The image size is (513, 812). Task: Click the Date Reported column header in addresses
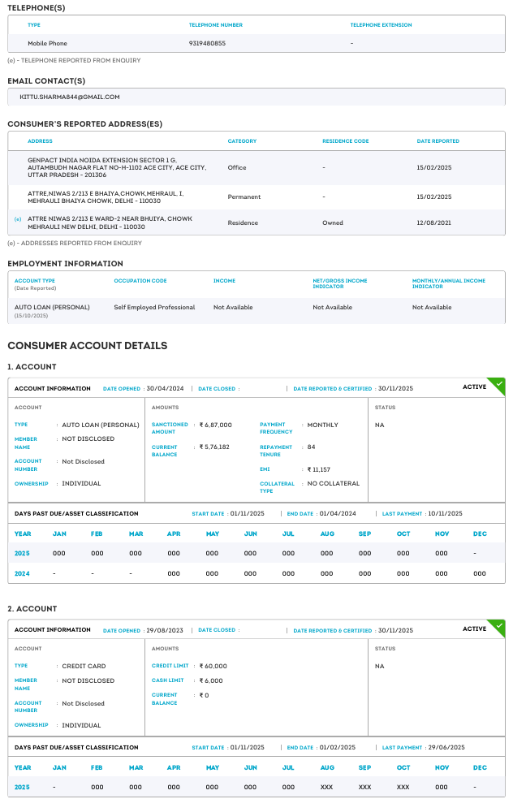438,141
